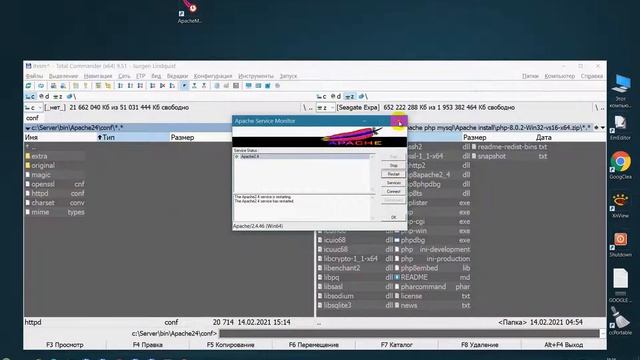The image size is (640, 360).
Task: Sort left panel by Тип column
Action: point(133,138)
